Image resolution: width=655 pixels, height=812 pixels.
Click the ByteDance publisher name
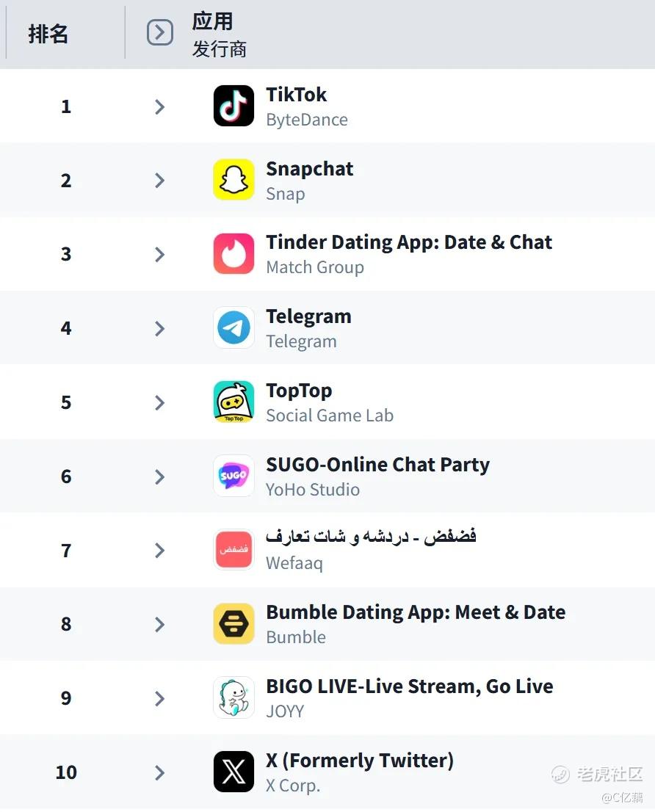click(306, 120)
